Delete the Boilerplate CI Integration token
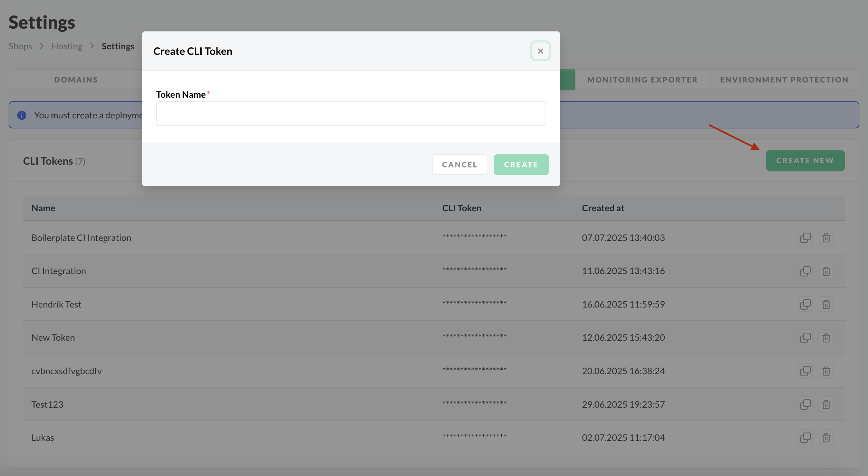This screenshot has width=868, height=476. 826,238
